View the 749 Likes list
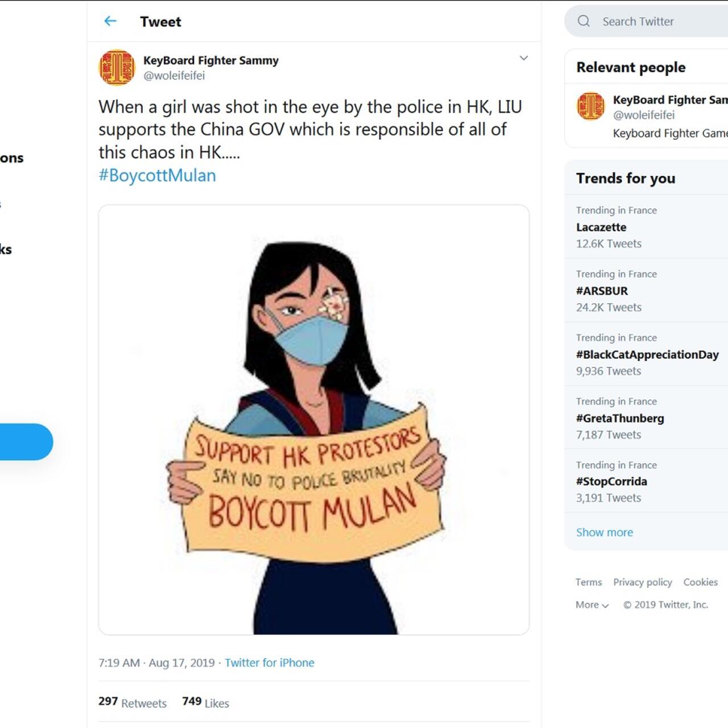Viewport: 728px width, 728px height. pyautogui.click(x=205, y=702)
